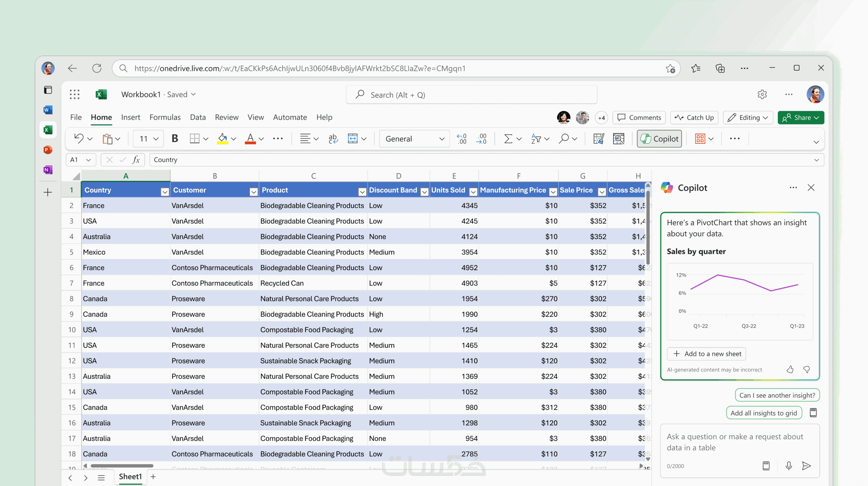
Task: Click Add to a new sheet
Action: (707, 353)
